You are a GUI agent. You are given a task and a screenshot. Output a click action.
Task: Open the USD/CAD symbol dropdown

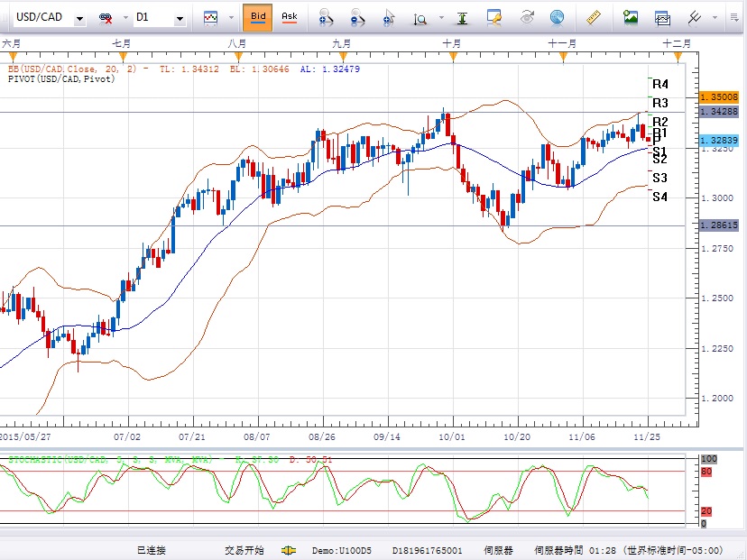click(x=79, y=19)
